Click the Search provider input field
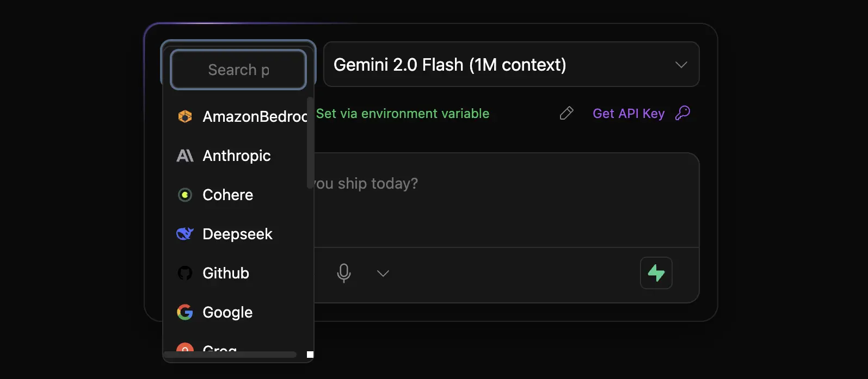 click(238, 70)
